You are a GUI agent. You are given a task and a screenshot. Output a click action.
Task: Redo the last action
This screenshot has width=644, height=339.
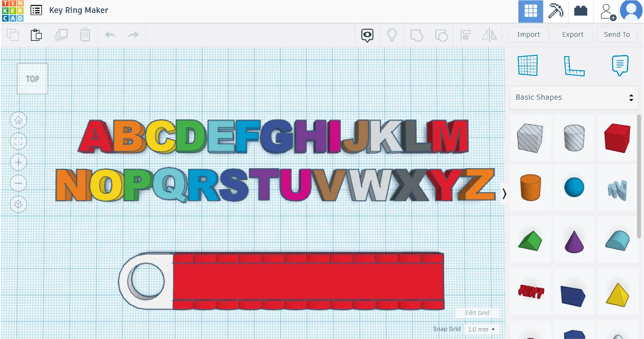click(x=133, y=35)
